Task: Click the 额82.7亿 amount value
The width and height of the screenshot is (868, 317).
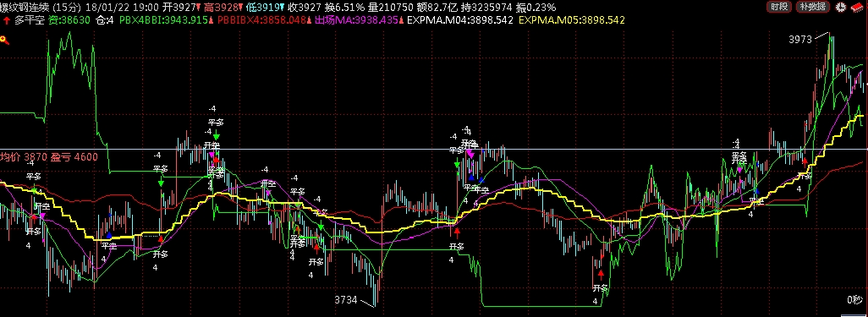Action: pyautogui.click(x=437, y=8)
